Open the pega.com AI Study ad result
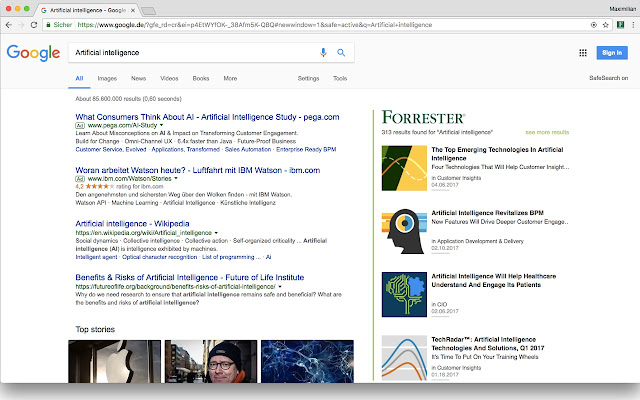 coord(207,117)
